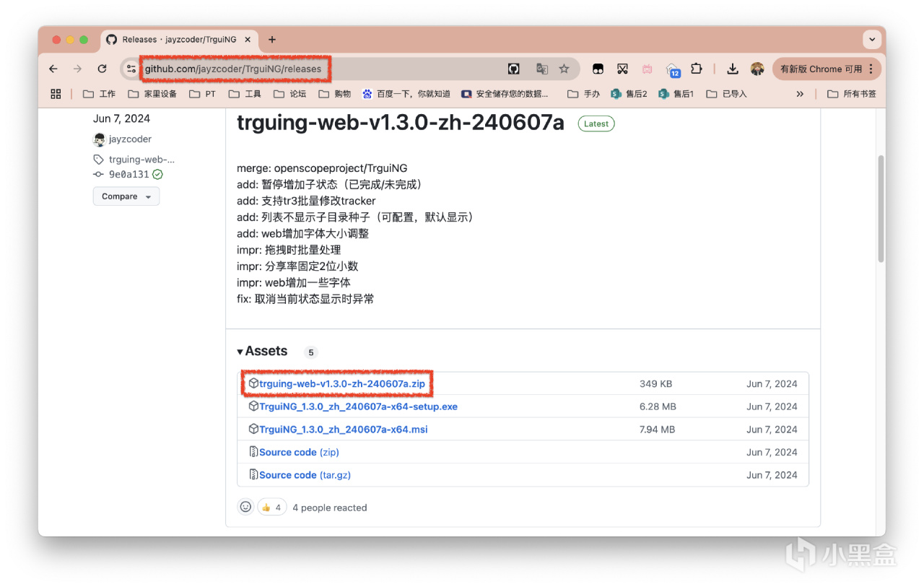The image size is (924, 587).
Task: Click the GitHub icon in the address bar
Action: pyautogui.click(x=514, y=69)
